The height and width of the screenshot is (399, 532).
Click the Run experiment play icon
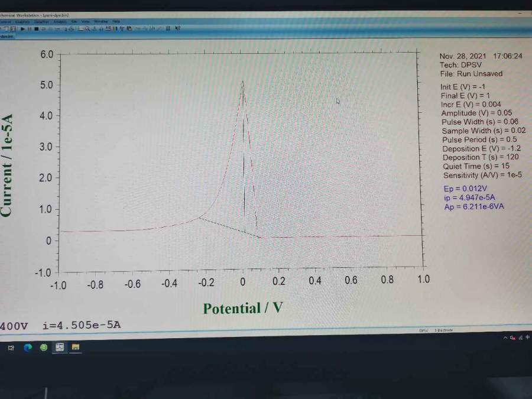click(22, 28)
